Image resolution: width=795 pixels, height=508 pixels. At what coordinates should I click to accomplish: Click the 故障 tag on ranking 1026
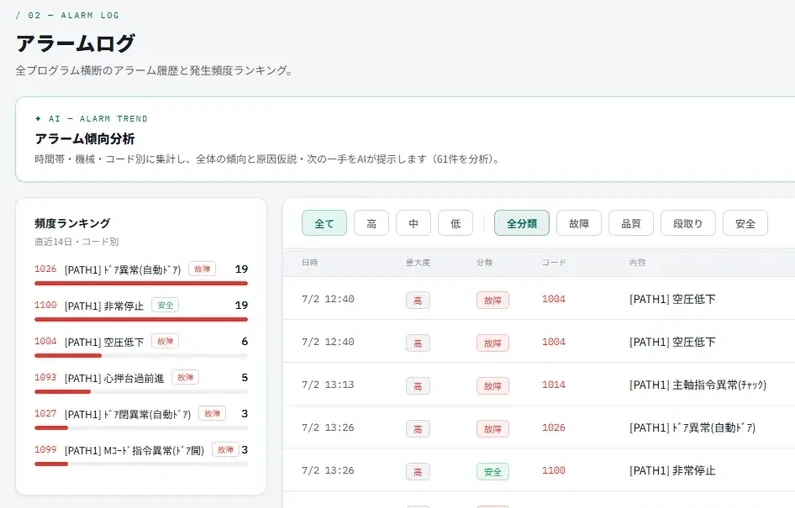202,269
